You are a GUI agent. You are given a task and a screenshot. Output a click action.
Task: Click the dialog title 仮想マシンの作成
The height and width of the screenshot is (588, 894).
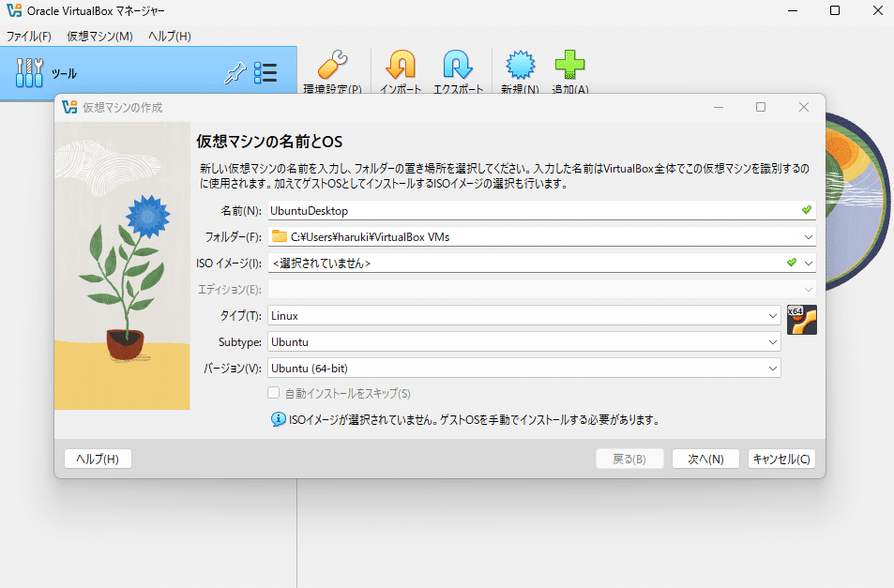click(123, 107)
